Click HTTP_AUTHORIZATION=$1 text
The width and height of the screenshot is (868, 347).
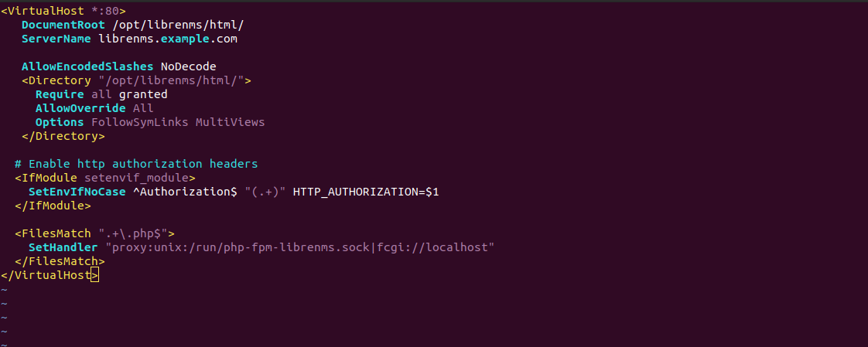[x=366, y=192]
